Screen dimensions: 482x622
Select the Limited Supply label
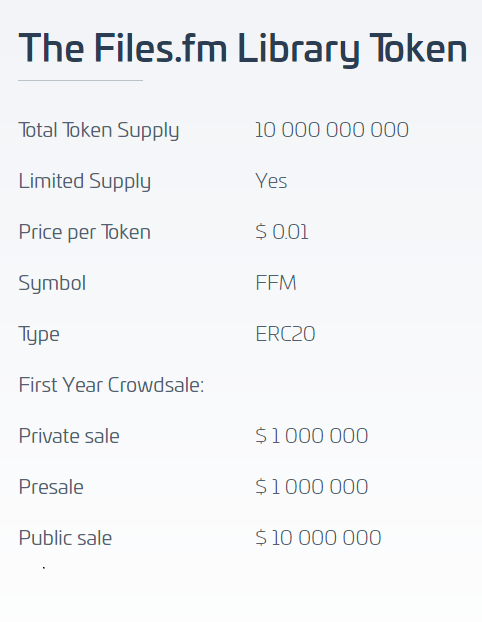click(x=84, y=182)
